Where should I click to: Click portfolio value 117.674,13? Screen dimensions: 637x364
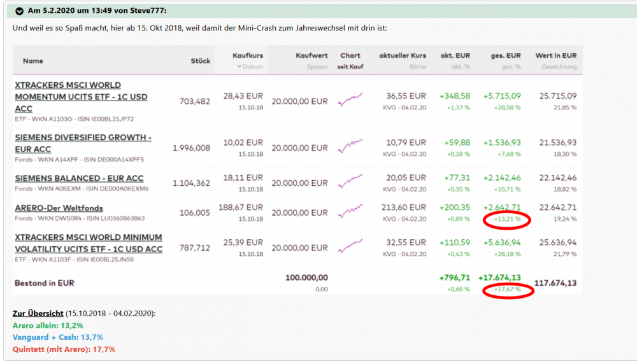(x=555, y=283)
